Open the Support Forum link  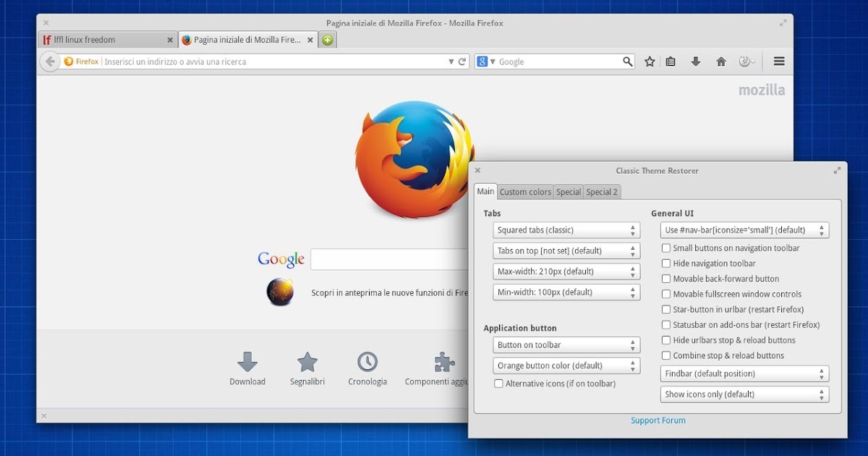tap(658, 421)
